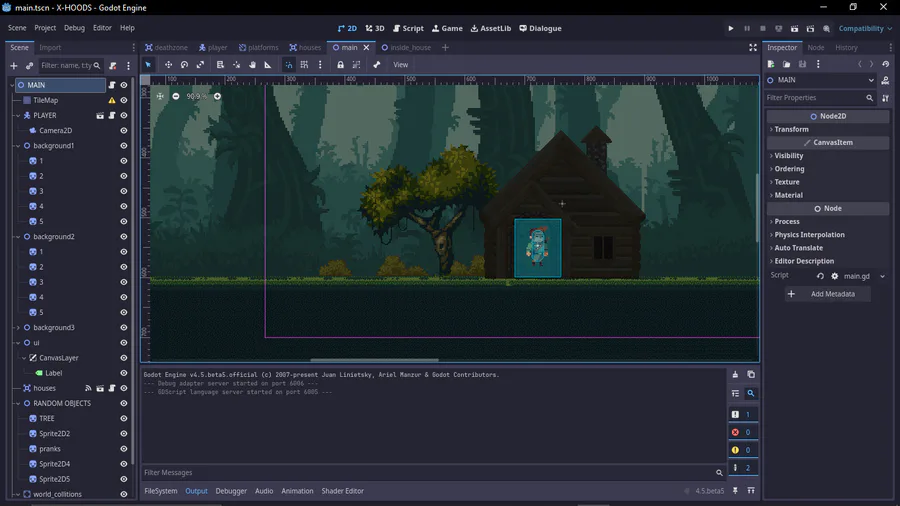The image size is (900, 506).
Task: Select the Pan Mode hand tool
Action: [252, 65]
